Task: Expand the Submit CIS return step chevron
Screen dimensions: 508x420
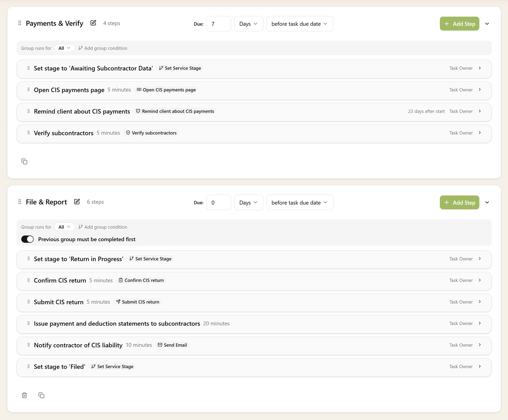Action: [480, 302]
